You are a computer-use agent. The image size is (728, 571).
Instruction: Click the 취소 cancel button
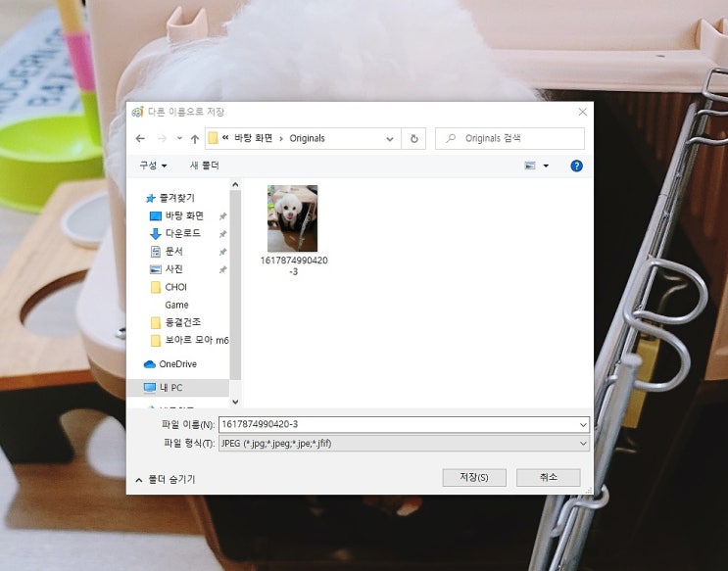coord(549,477)
